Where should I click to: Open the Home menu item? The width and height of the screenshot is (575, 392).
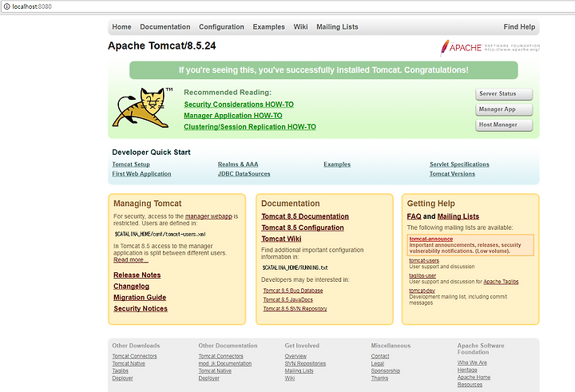coord(121,27)
